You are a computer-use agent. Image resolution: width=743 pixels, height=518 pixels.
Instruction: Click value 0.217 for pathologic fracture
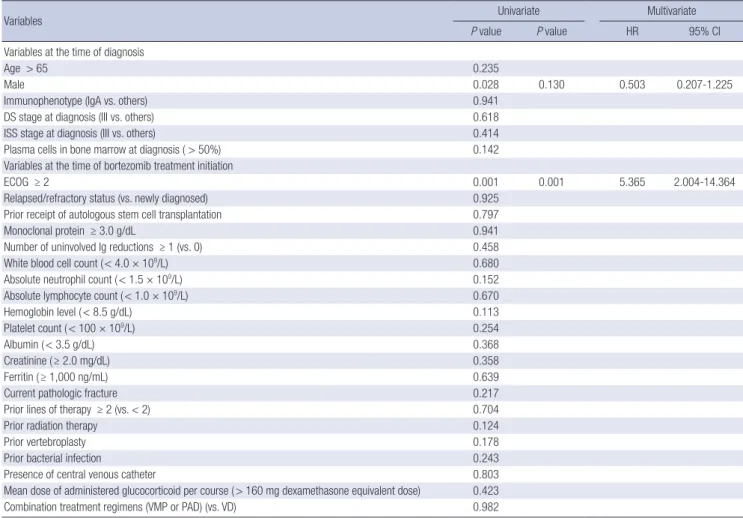click(x=486, y=393)
